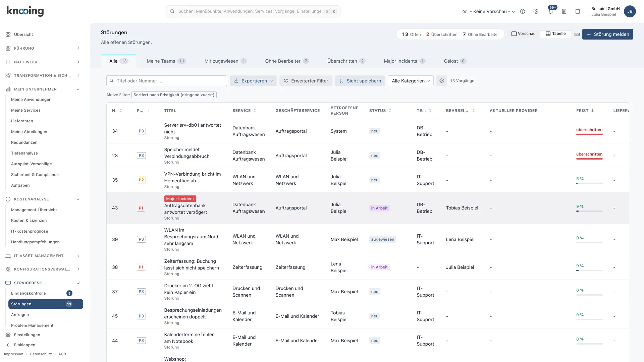Expand the Führung sidebar section
Viewport: 644px width, 362px height.
[78, 48]
